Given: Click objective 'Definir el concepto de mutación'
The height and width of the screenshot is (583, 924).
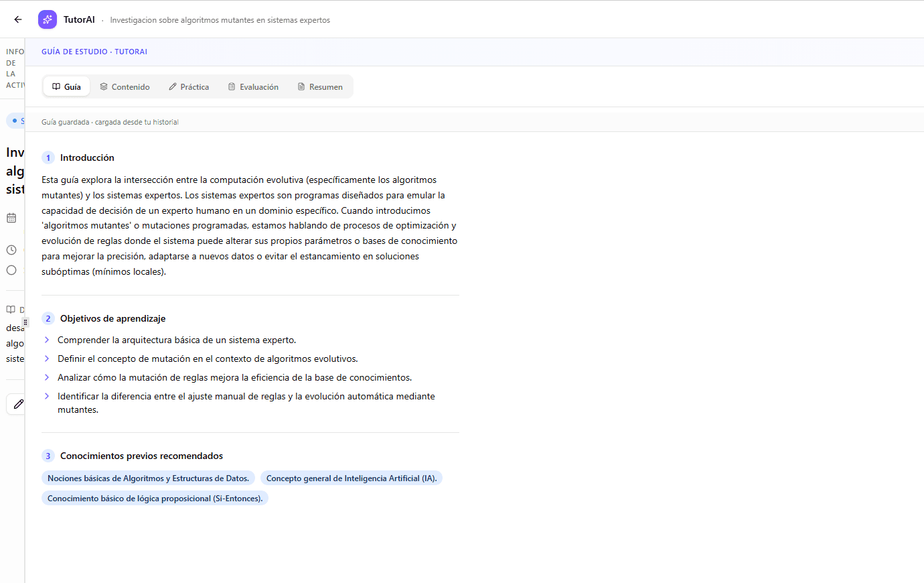Looking at the screenshot, I should click(208, 359).
